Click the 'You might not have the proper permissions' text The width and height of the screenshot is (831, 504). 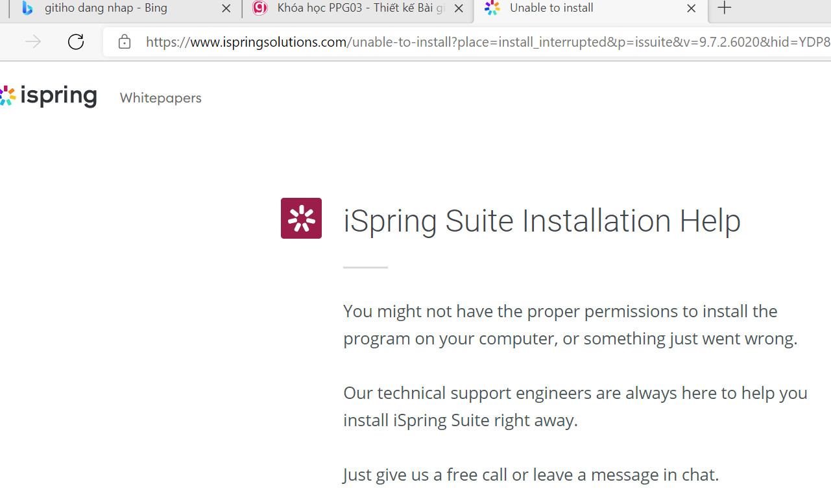570,324
